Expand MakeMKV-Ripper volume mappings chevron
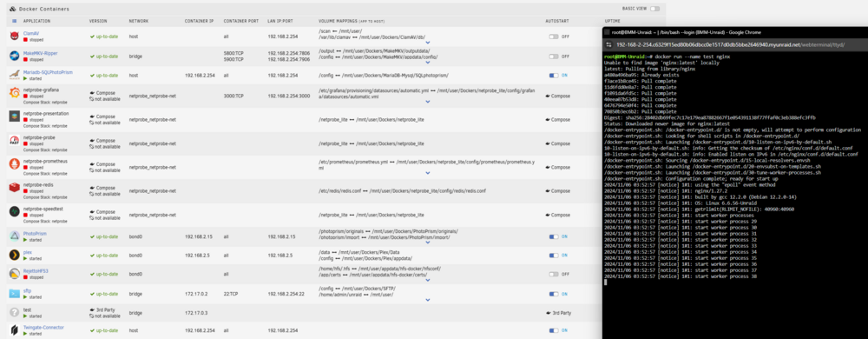 point(427,63)
